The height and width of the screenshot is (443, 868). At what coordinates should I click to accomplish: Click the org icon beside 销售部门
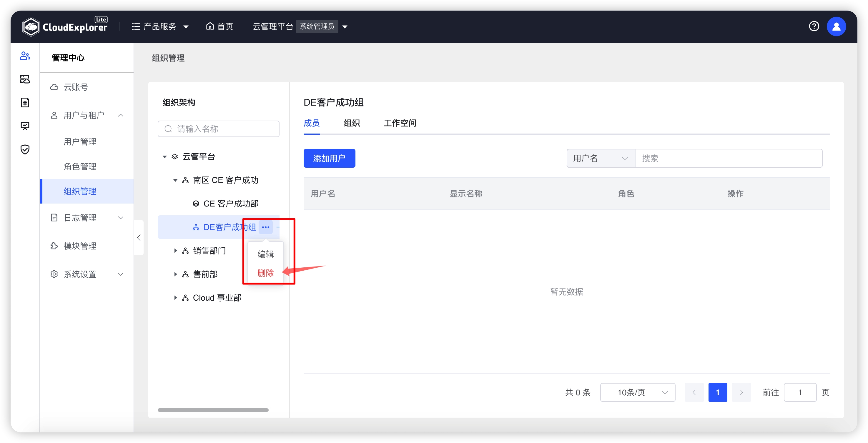point(185,251)
